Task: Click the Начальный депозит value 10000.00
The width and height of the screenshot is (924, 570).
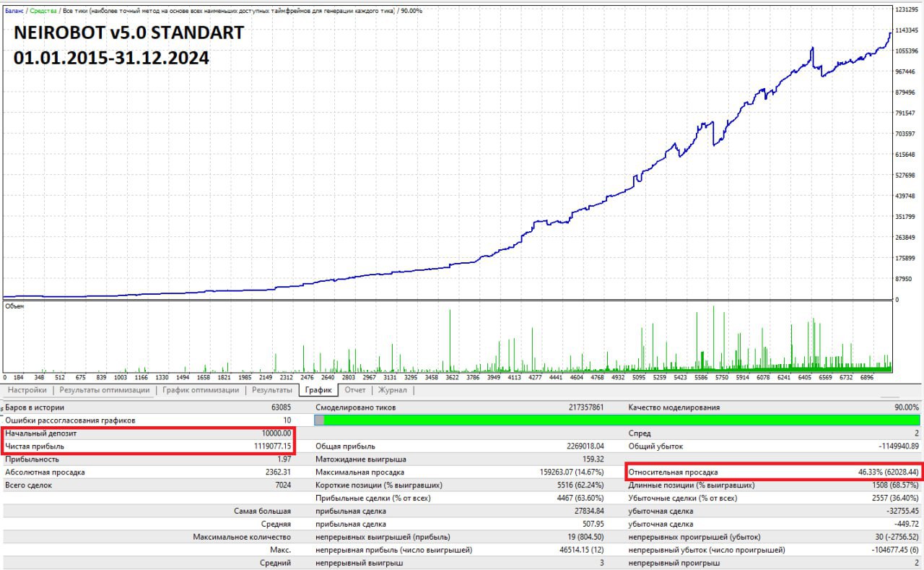Action: tap(276, 433)
